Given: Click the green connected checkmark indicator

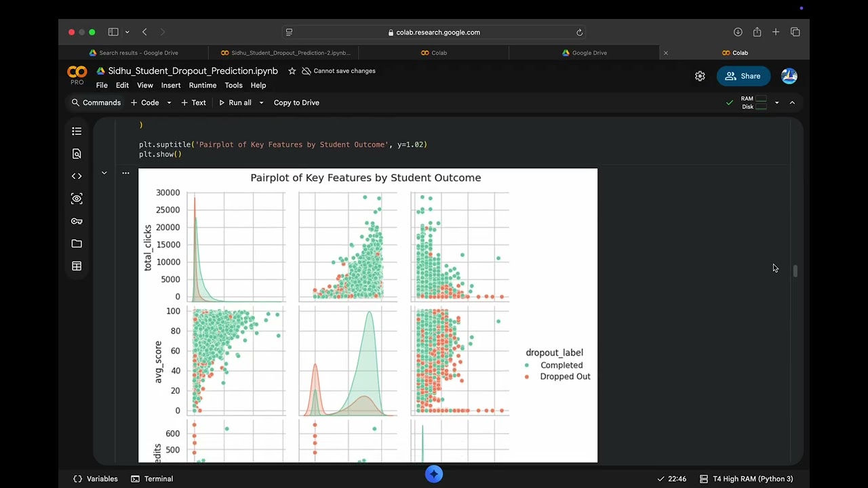Looking at the screenshot, I should (730, 103).
